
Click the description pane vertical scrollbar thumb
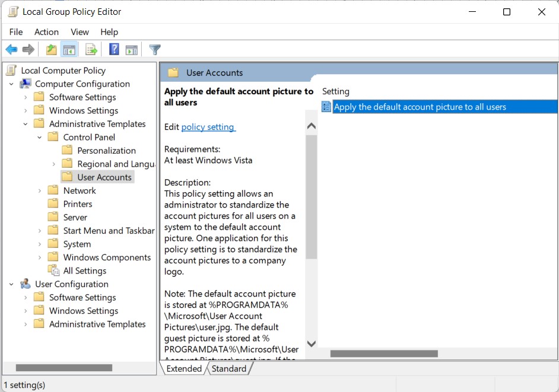[311, 197]
